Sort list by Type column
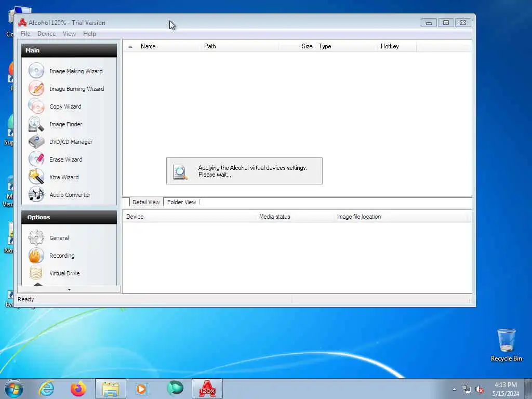The width and height of the screenshot is (532, 399). (347, 46)
